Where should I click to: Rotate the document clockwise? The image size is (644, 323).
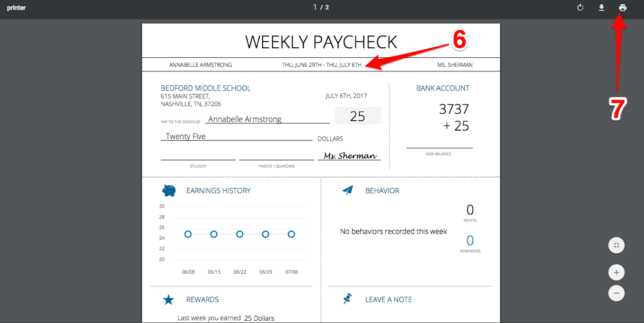(580, 7)
